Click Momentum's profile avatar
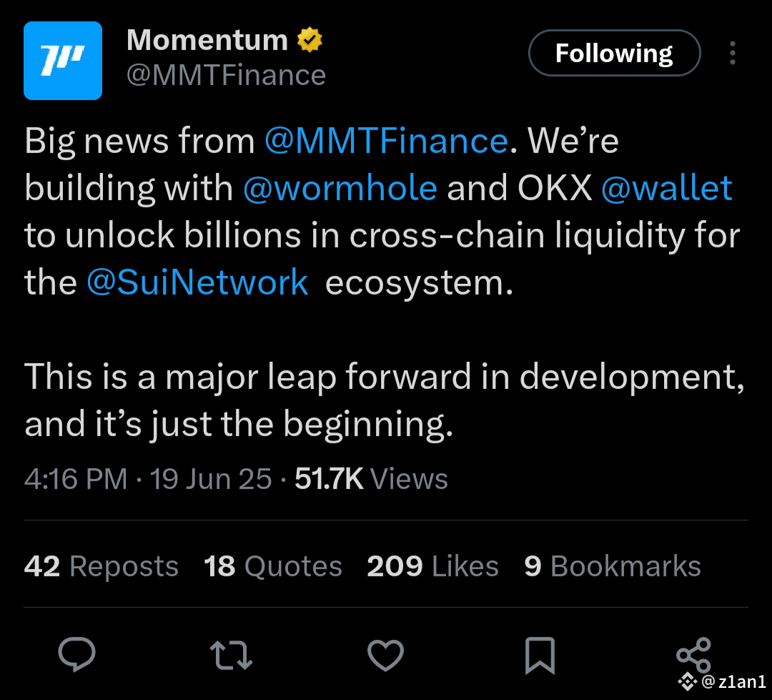Screen dimensions: 772x700 pos(63,61)
